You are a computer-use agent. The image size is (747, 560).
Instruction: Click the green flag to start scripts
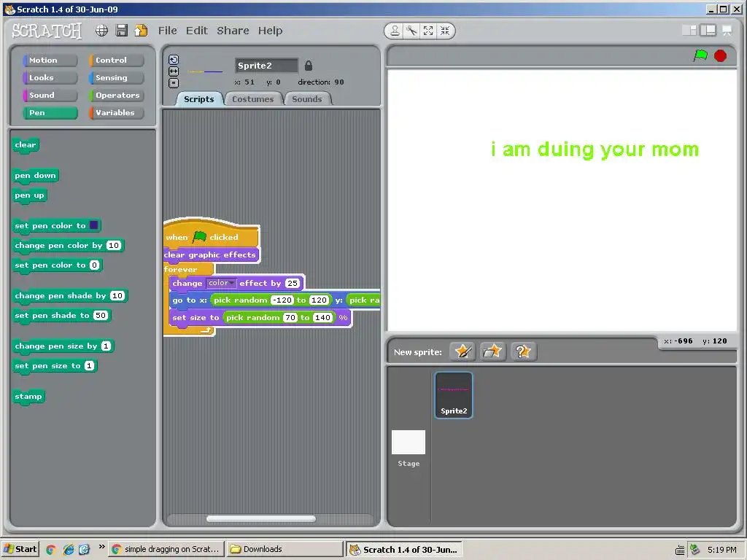pyautogui.click(x=700, y=55)
